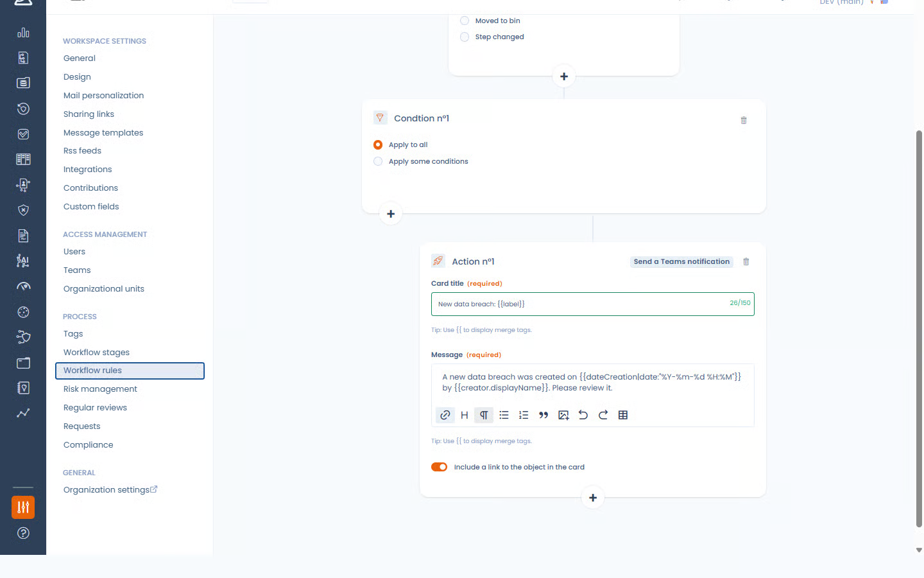Insert an image into the message
This screenshot has width=924, height=578.
click(563, 415)
